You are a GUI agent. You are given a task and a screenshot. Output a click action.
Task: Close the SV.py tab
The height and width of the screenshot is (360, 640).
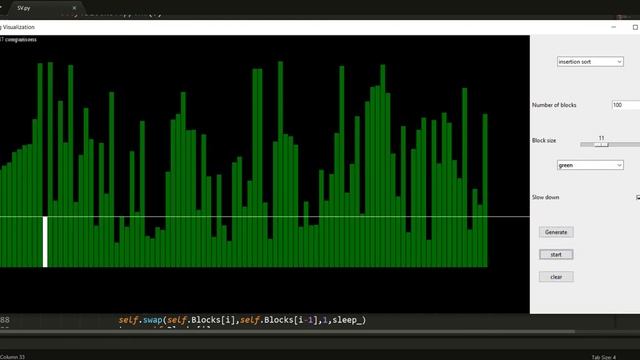pyautogui.click(x=74, y=8)
